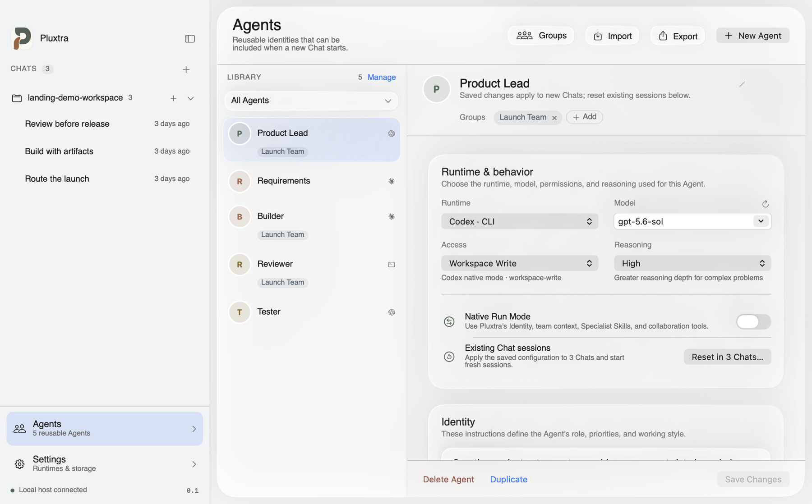
Task: Click the Reviewer runtime terminal icon
Action: click(x=392, y=265)
